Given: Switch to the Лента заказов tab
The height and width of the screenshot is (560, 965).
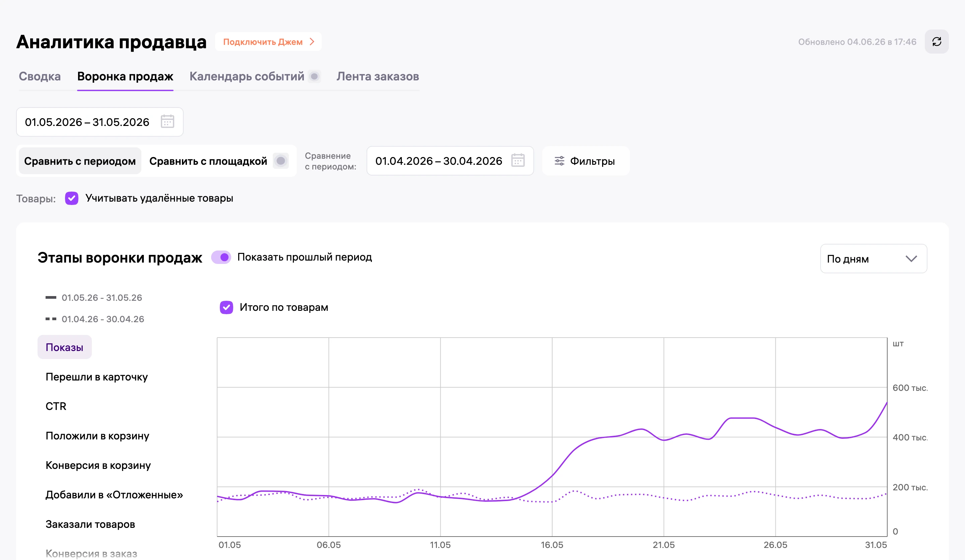Looking at the screenshot, I should pyautogui.click(x=378, y=77).
